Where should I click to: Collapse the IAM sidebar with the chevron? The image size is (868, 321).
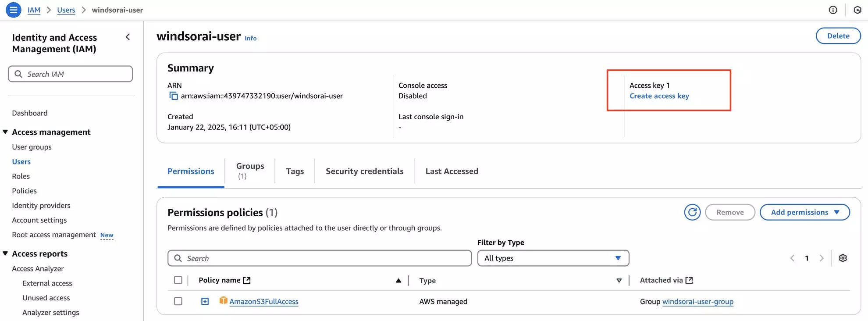[128, 37]
